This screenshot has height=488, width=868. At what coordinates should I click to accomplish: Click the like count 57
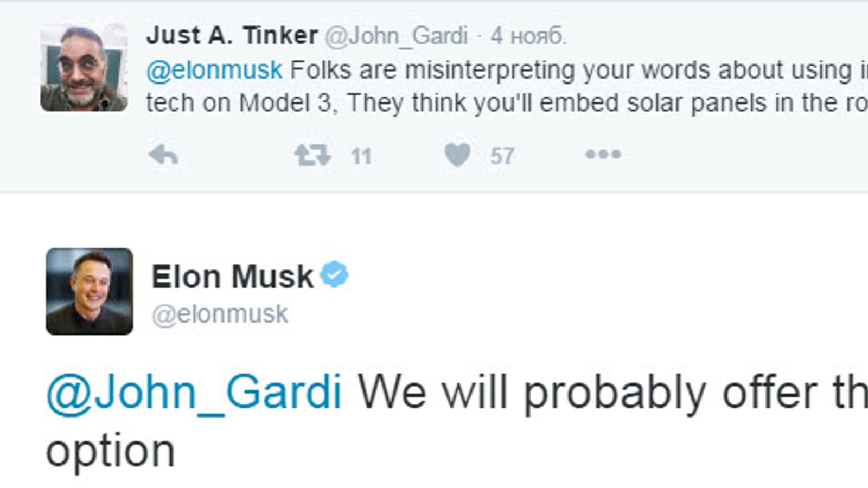(x=502, y=157)
